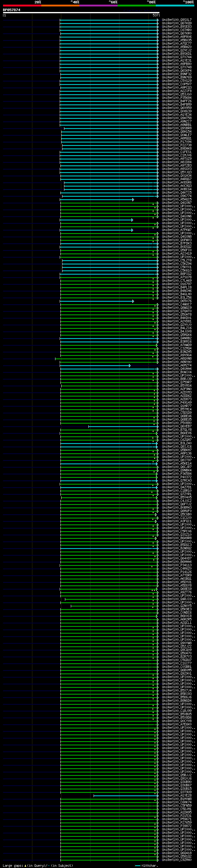
Task: Select the UniRef100_A7SU78 label
Action: [x=177, y=277]
